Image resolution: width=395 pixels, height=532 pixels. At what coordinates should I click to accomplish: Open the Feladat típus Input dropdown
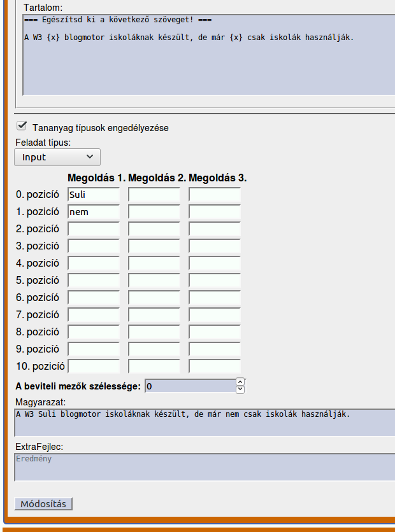click(57, 157)
